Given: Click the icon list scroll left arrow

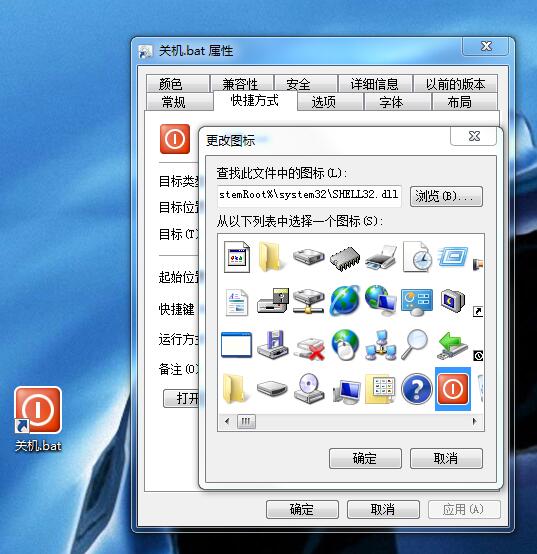Looking at the screenshot, I should coord(227,421).
